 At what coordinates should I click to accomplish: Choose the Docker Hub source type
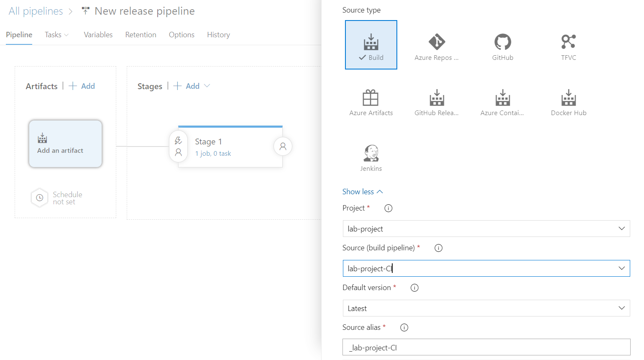point(568,102)
